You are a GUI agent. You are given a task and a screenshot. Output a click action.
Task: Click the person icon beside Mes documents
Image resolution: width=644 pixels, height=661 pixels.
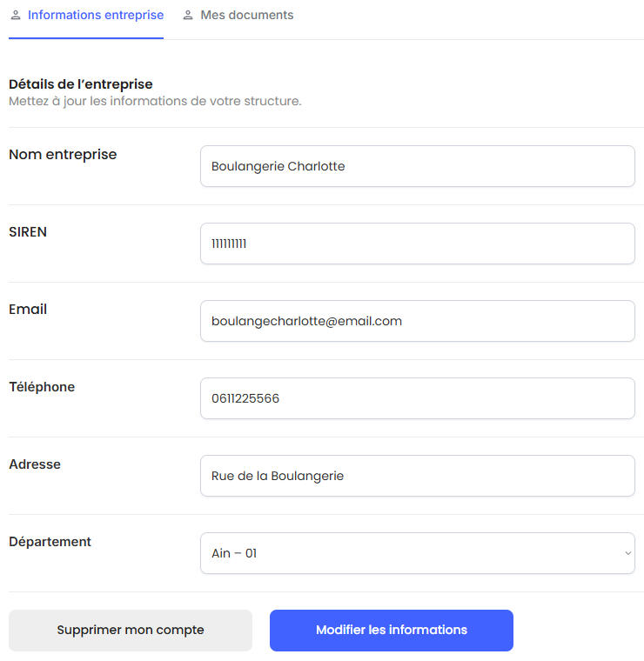coord(188,16)
